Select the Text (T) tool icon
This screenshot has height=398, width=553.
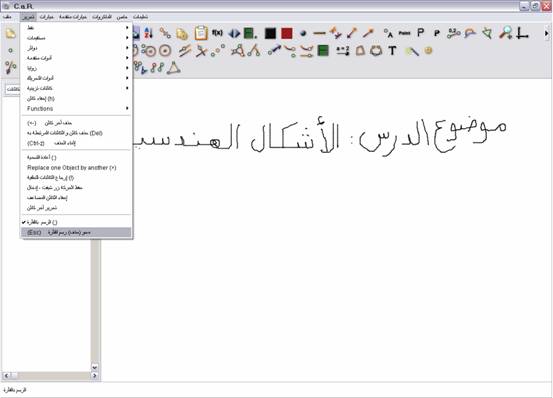(392, 51)
